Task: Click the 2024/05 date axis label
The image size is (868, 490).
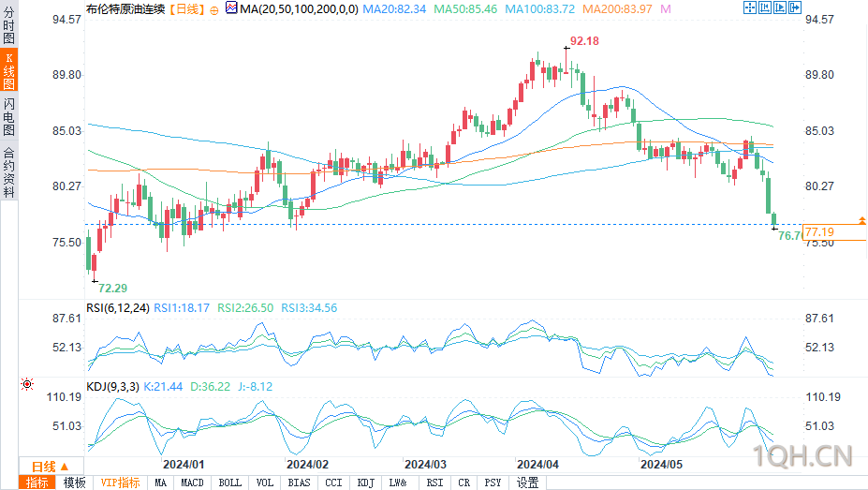Action: coord(662,465)
